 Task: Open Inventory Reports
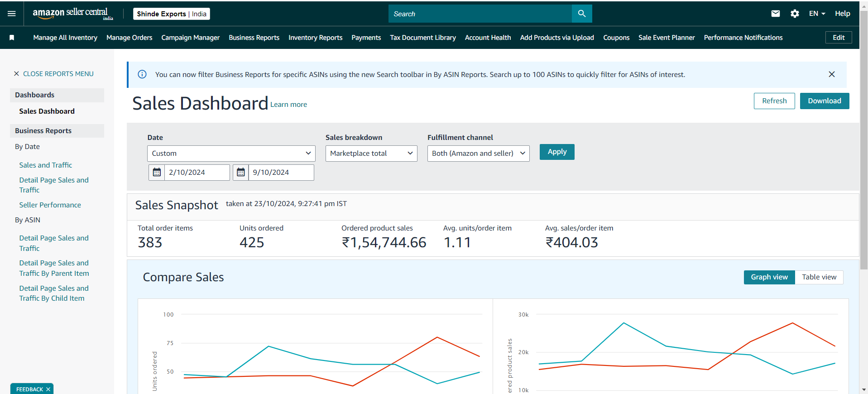pos(316,38)
